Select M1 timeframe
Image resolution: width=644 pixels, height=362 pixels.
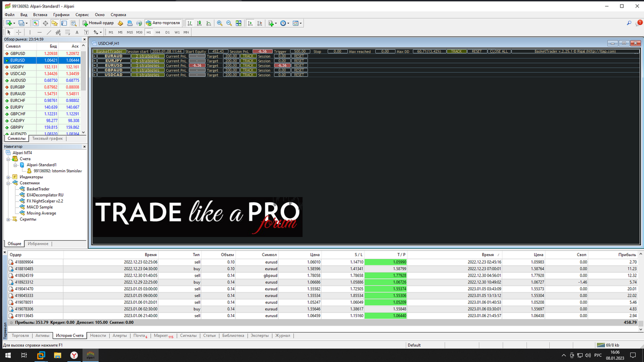(111, 32)
